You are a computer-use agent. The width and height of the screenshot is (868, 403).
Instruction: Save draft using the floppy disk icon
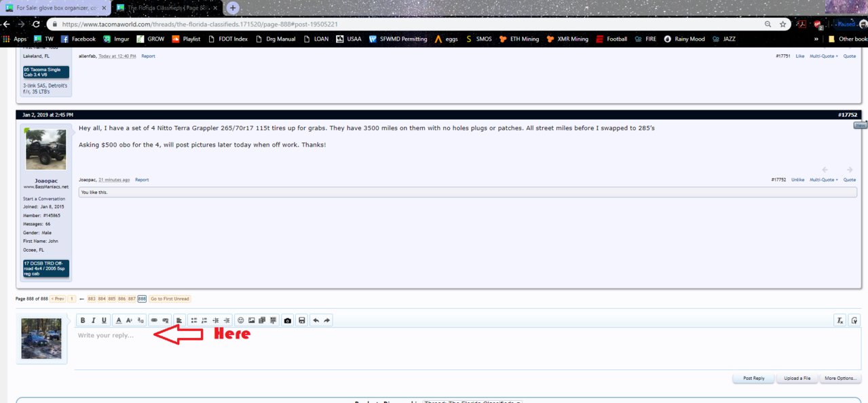point(302,320)
